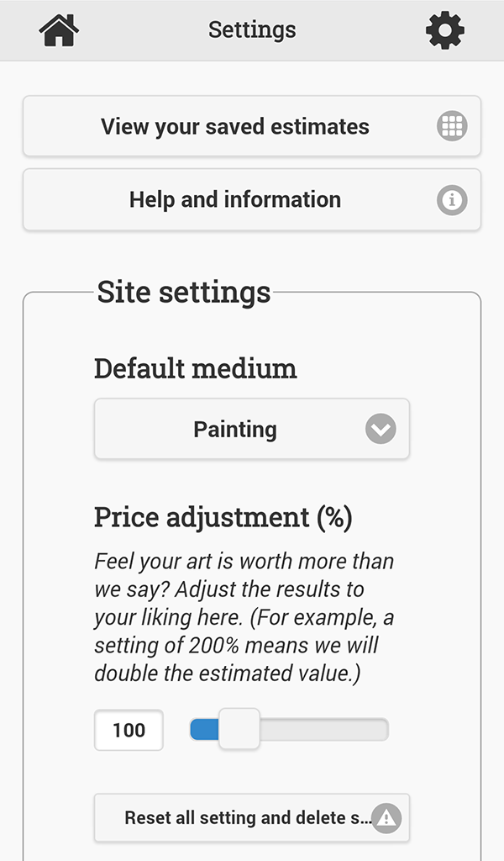Click the info circle next to Help and information
The height and width of the screenshot is (861, 504).
(x=452, y=199)
